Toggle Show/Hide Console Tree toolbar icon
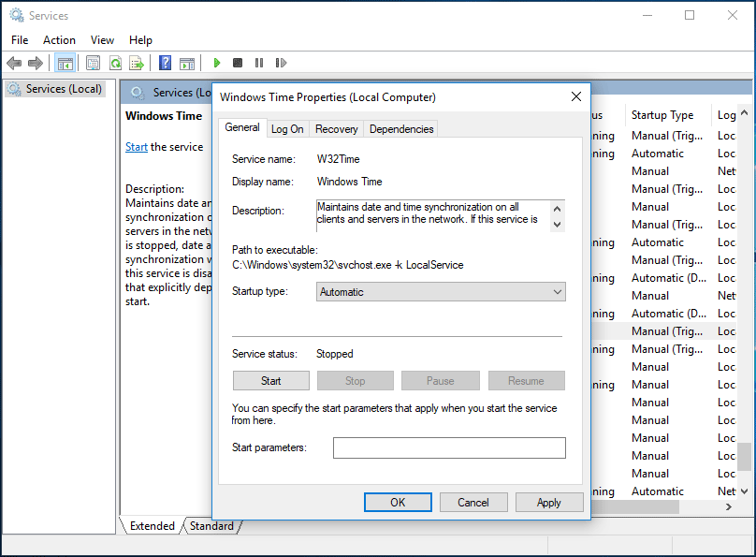This screenshot has width=756, height=557. [x=65, y=63]
